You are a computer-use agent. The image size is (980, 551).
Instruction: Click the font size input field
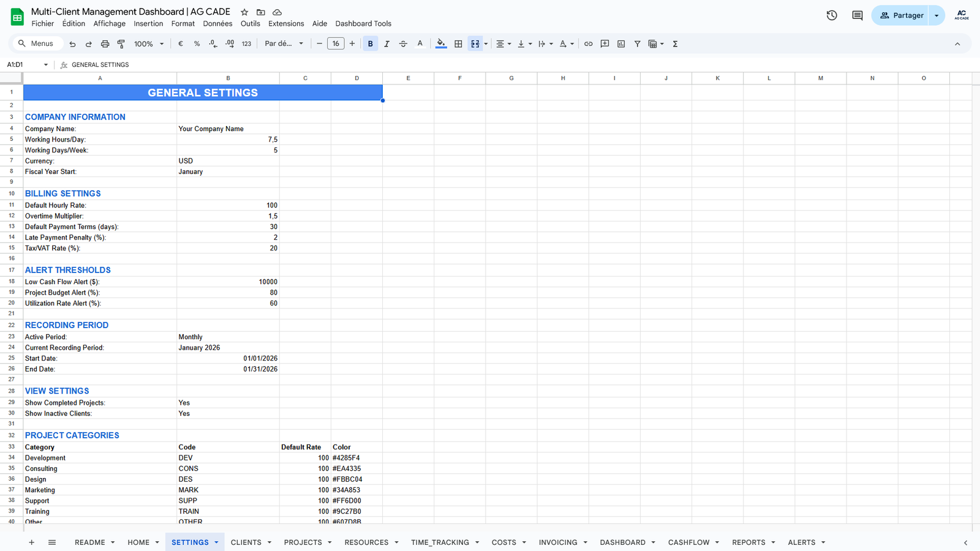tap(336, 44)
